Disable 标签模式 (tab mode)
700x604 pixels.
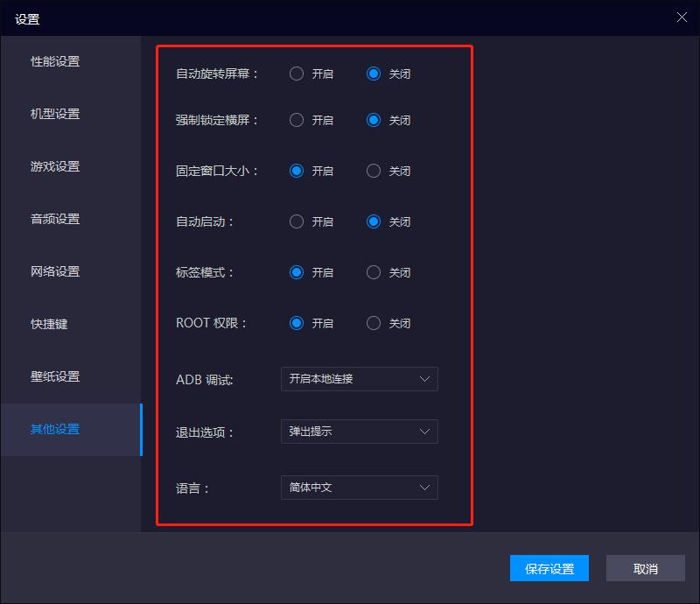pyautogui.click(x=374, y=272)
